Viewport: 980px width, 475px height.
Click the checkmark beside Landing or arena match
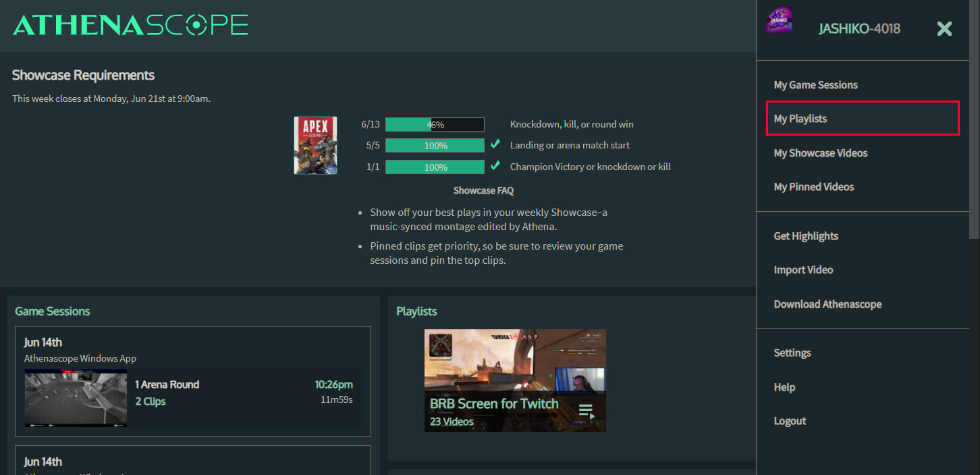(495, 144)
